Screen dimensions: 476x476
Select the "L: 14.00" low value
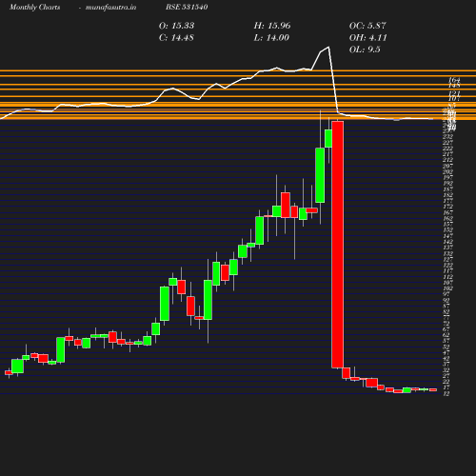click(271, 38)
